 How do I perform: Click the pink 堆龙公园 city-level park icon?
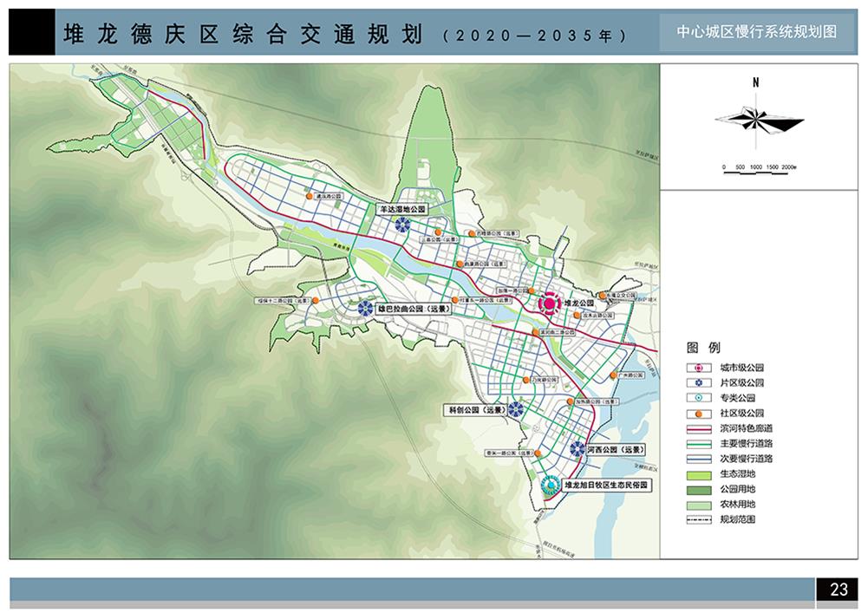click(x=550, y=303)
